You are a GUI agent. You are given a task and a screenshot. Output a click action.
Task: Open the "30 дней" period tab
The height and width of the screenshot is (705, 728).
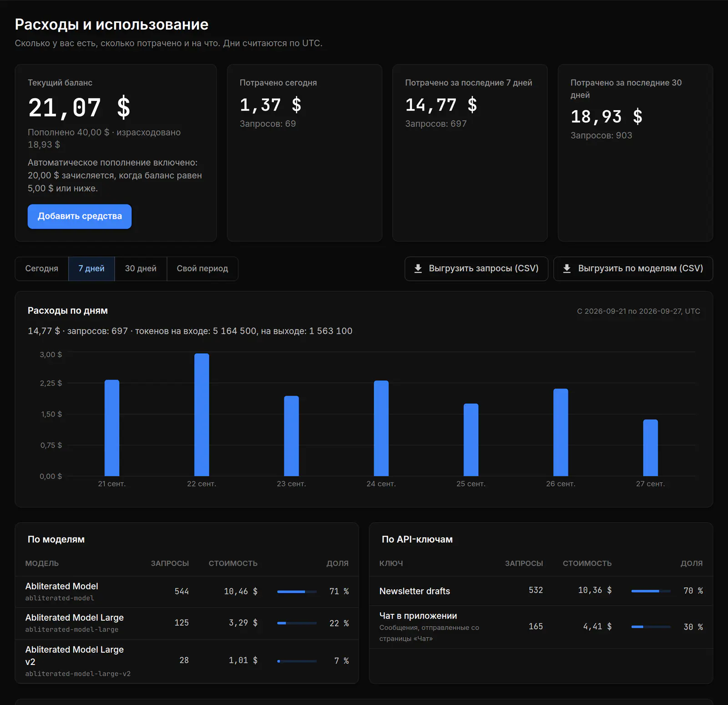[x=141, y=269]
